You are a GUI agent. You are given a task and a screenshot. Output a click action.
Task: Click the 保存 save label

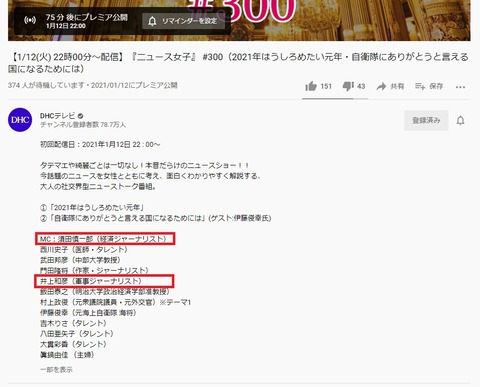coord(436,86)
